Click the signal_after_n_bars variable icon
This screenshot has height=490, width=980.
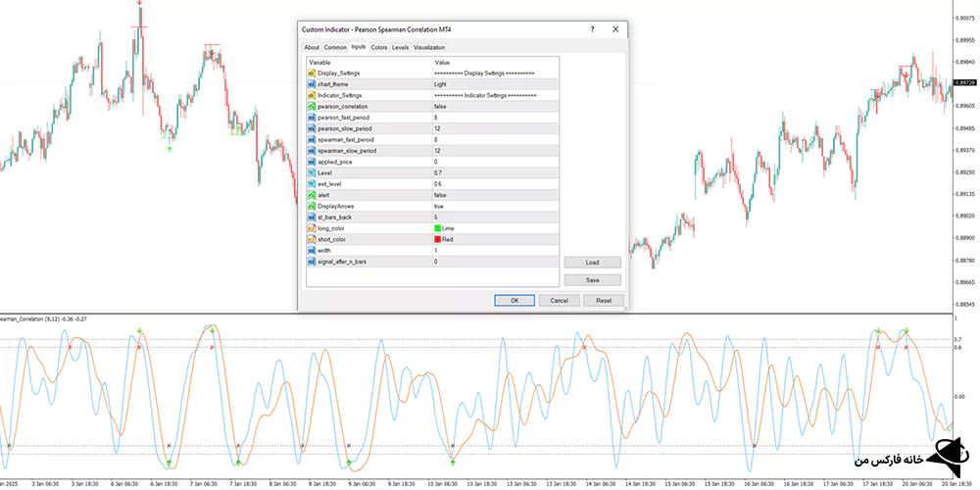tap(312, 262)
